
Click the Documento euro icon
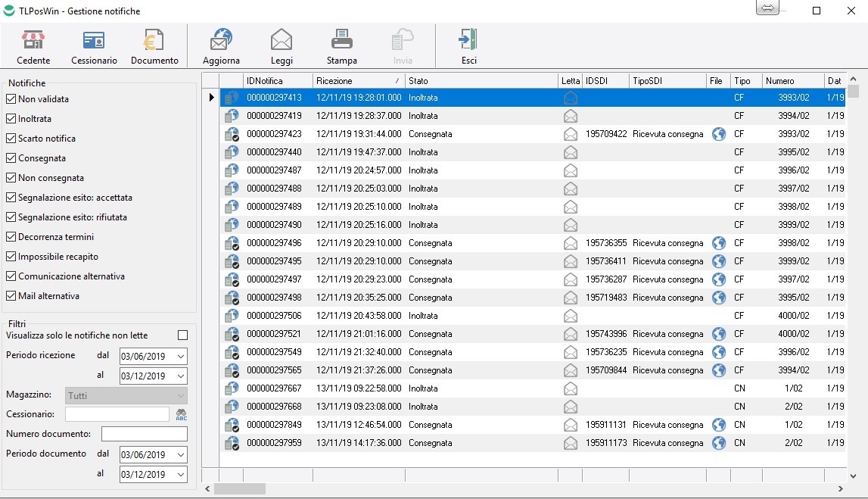coord(154,41)
